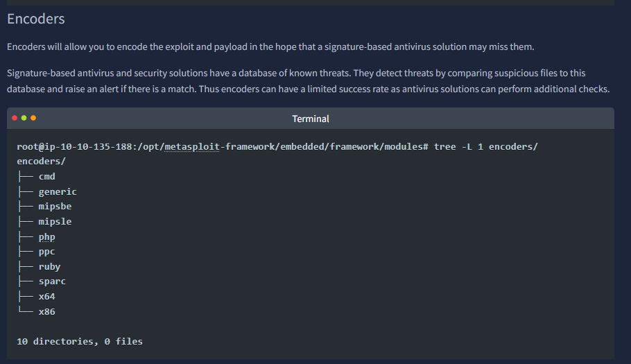
Task: Select the ruby directory entry
Action: pos(49,267)
